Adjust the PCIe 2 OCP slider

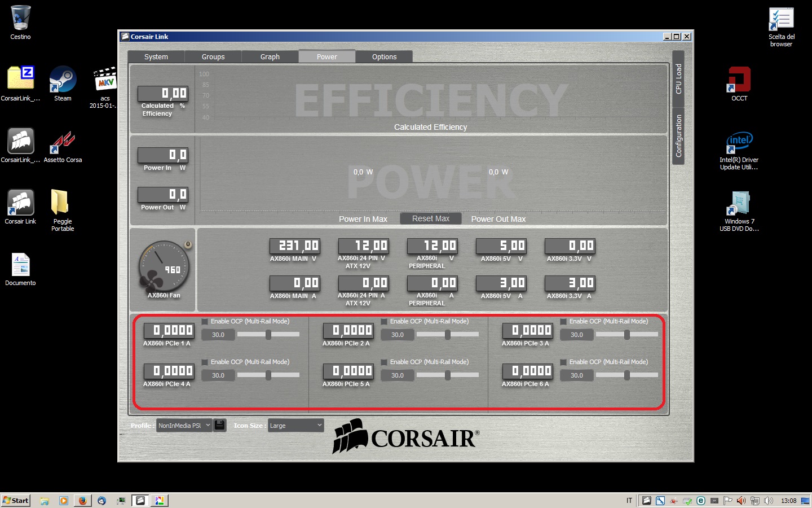click(448, 335)
